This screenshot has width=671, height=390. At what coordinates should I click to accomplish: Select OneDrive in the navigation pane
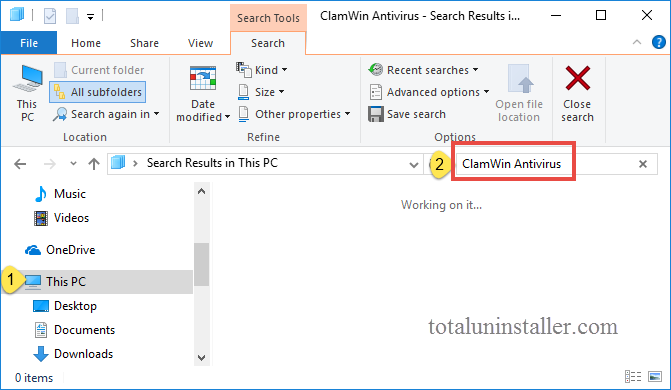point(60,250)
